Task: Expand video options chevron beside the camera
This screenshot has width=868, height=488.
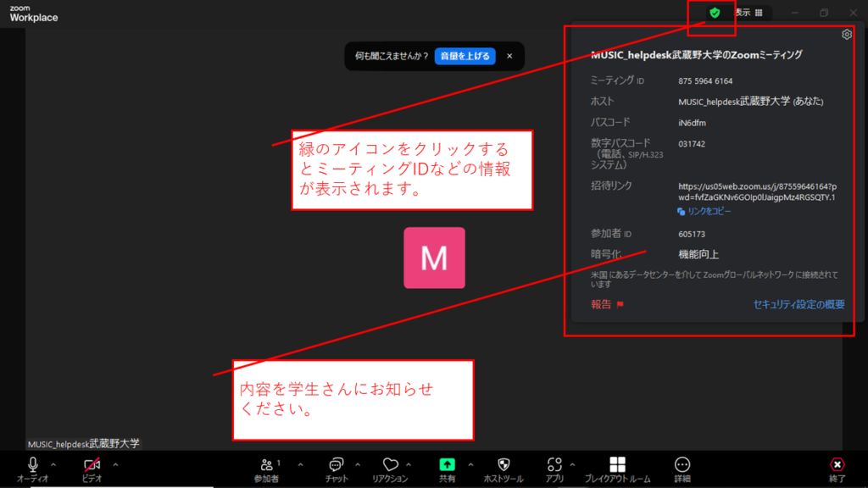Action: coord(115,465)
